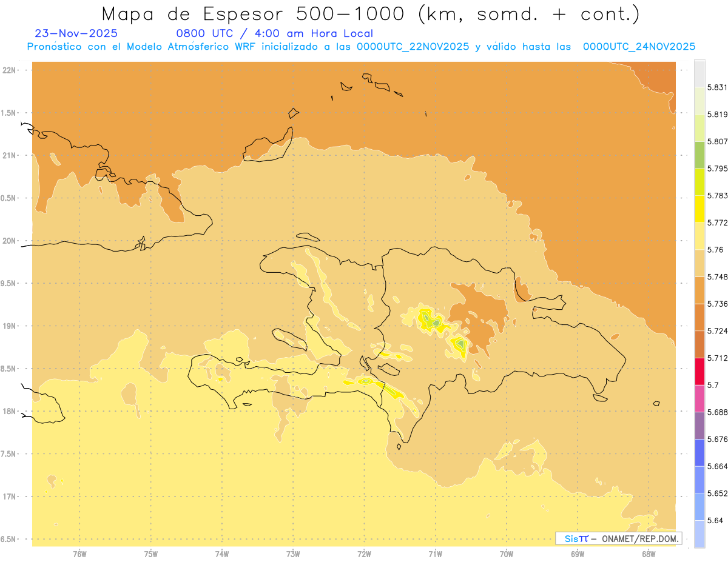
Task: Click the '20N' latitude label
Action: (10, 241)
